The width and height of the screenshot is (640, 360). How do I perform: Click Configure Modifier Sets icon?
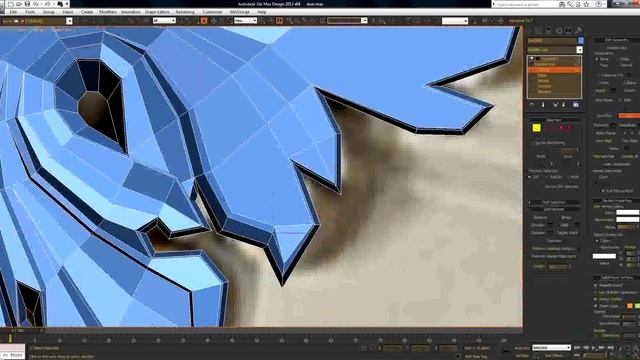[576, 105]
